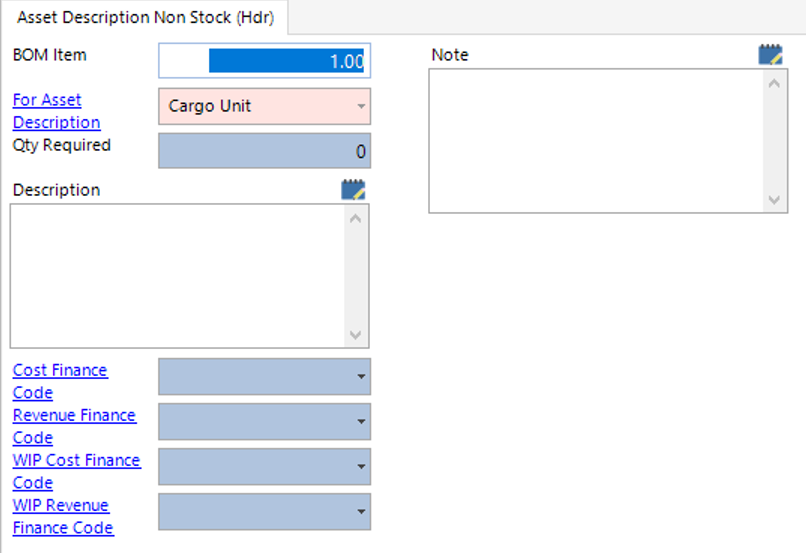Open the Description notepad editor icon
The image size is (806, 553).
point(353,190)
